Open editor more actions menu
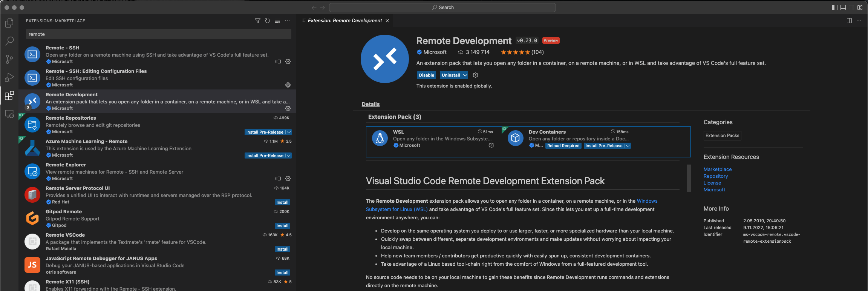This screenshot has height=291, width=868. [859, 21]
